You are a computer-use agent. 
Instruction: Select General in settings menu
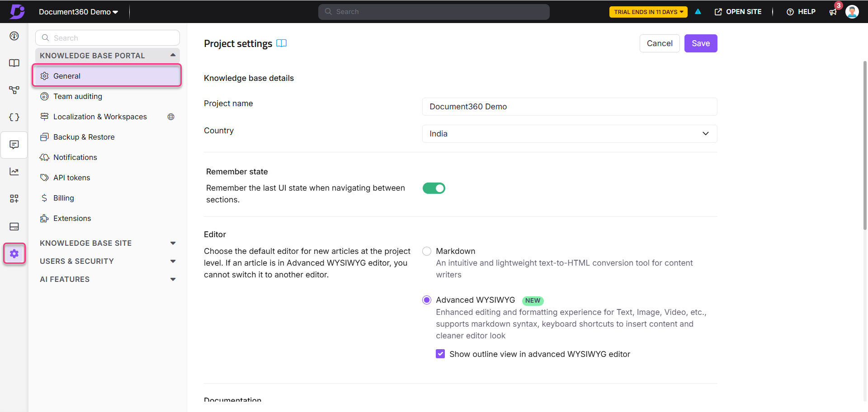[x=107, y=76]
